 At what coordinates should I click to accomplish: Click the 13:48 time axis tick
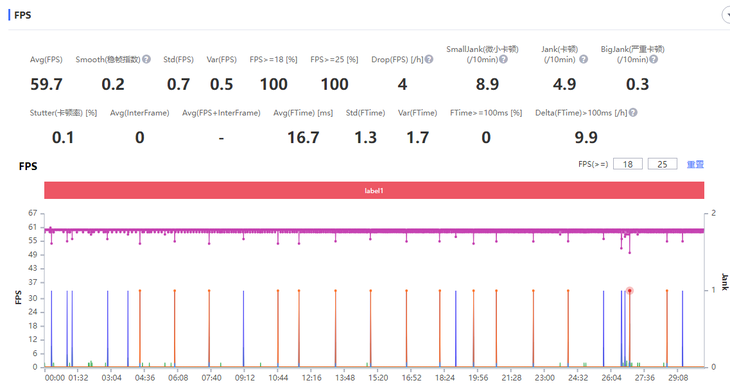pos(345,378)
